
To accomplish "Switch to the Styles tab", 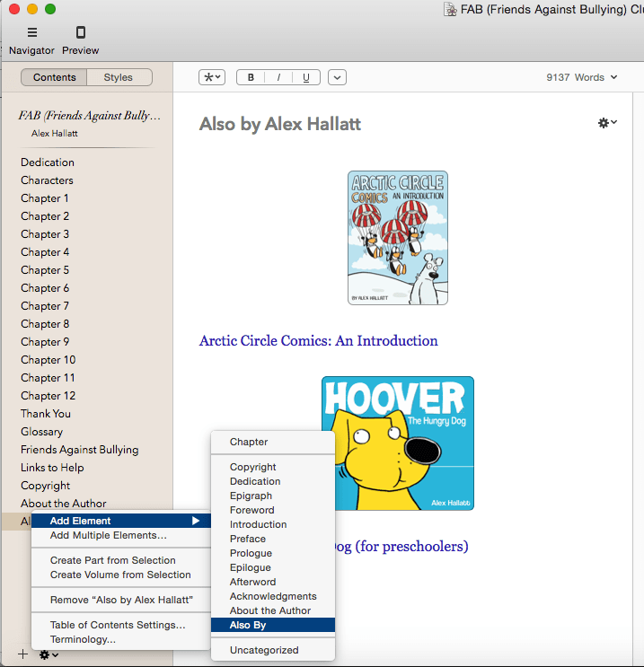I will point(119,77).
